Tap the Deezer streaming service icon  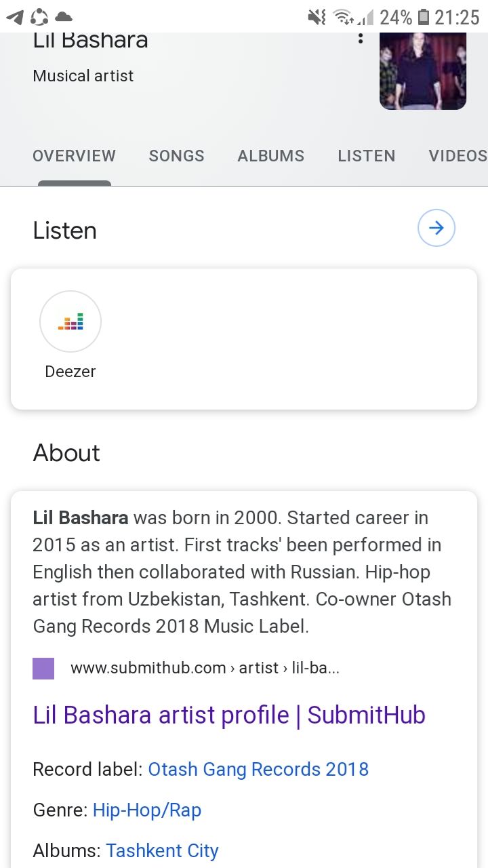(70, 321)
